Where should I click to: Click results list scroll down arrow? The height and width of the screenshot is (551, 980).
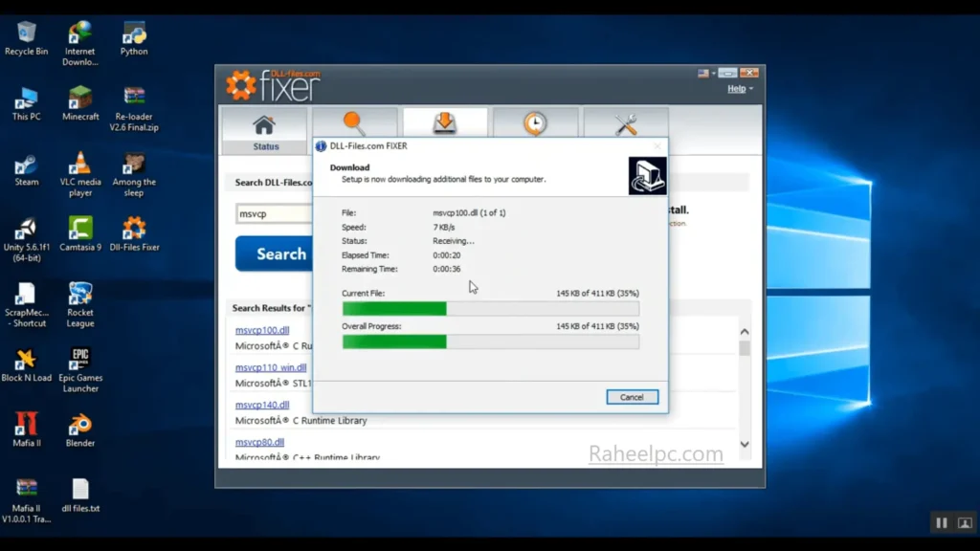click(745, 444)
